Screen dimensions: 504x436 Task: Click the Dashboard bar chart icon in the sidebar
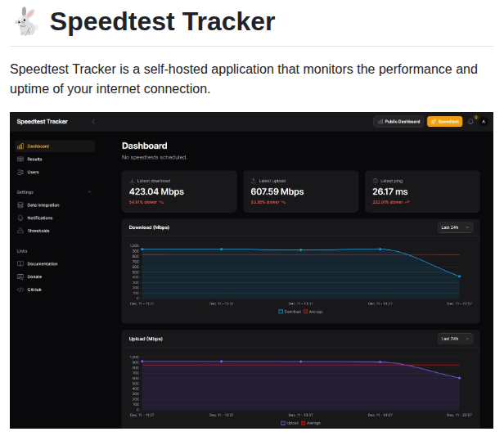[20, 146]
